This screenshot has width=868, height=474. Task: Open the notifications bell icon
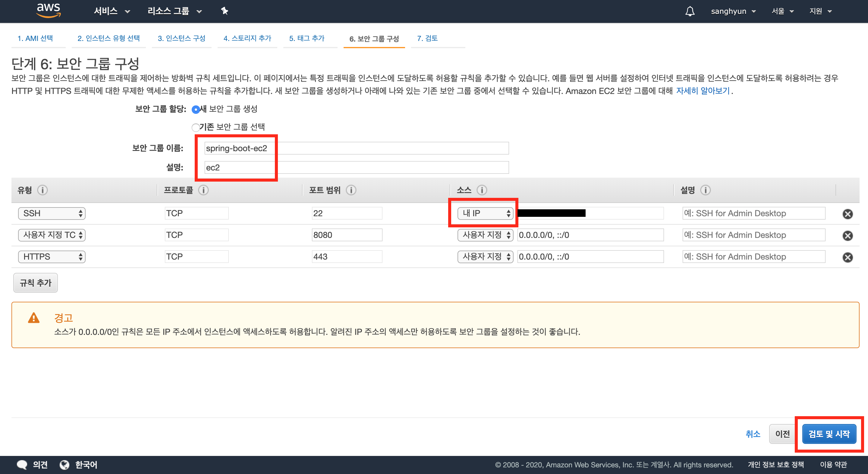[x=690, y=11]
